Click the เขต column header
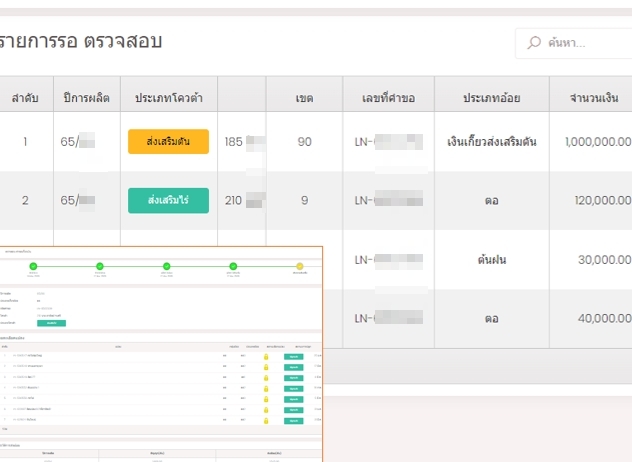Viewport: 632px width, 462px height. [x=305, y=98]
